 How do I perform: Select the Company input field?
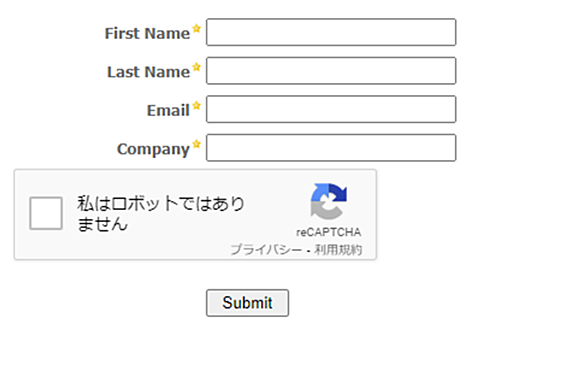(x=331, y=148)
